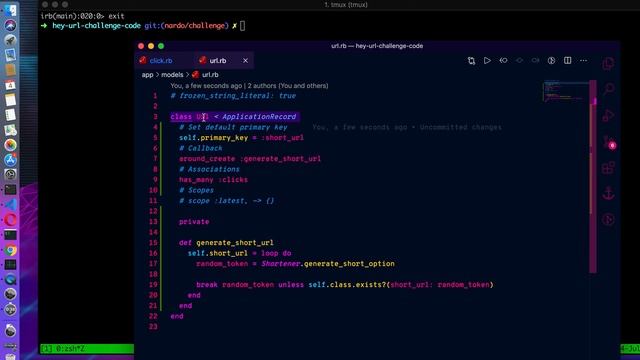Switch to the click.rb tab
Image resolution: width=640 pixels, height=360 pixels.
tap(161, 60)
